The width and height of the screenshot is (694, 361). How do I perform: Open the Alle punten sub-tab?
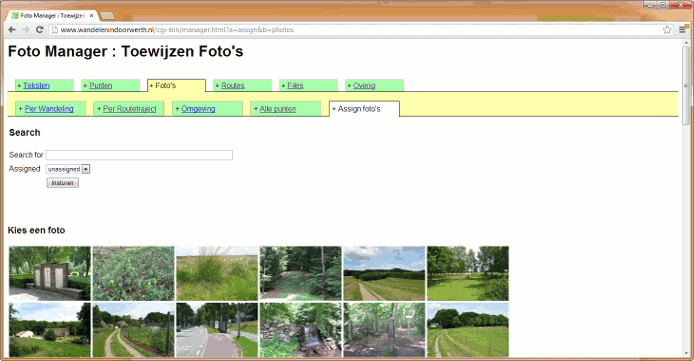278,109
